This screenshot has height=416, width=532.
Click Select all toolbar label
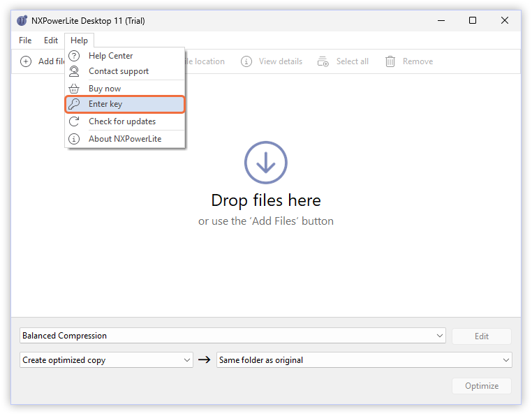pyautogui.click(x=352, y=61)
